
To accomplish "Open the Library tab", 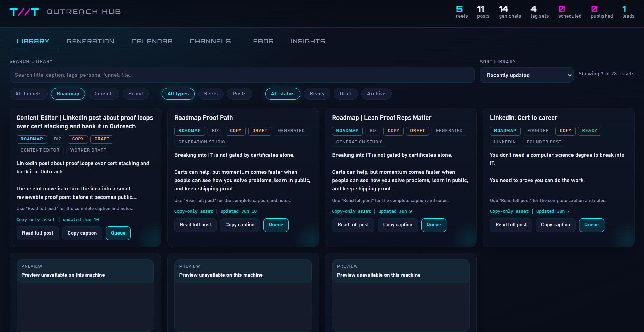I will 33,41.
